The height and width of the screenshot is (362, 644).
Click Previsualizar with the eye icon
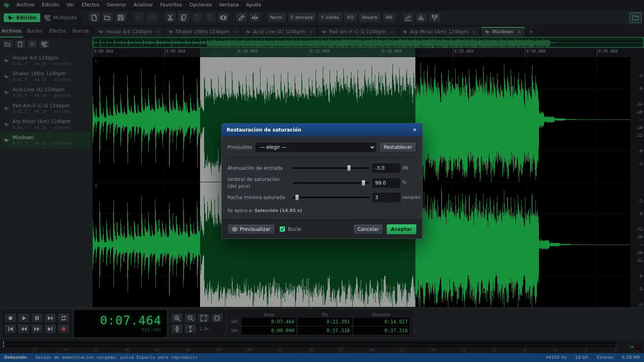click(251, 229)
